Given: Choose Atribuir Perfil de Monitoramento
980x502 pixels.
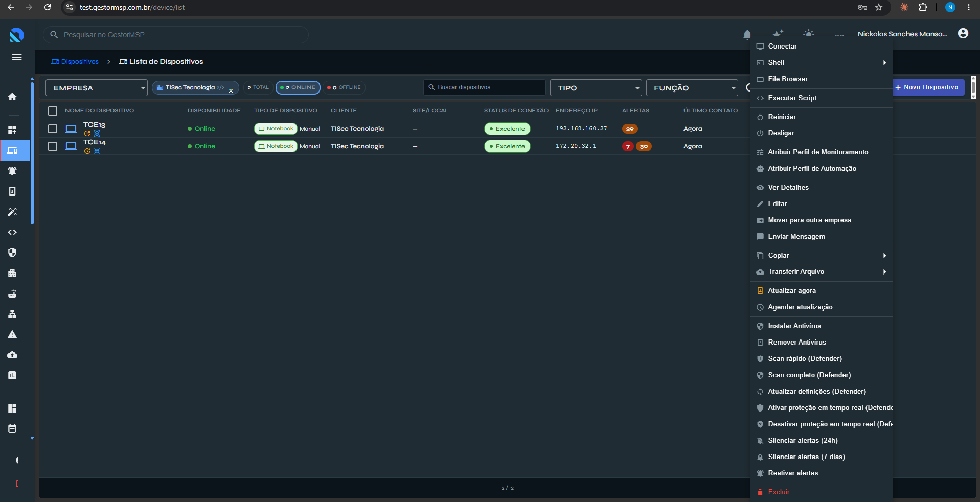Looking at the screenshot, I should tap(822, 152).
